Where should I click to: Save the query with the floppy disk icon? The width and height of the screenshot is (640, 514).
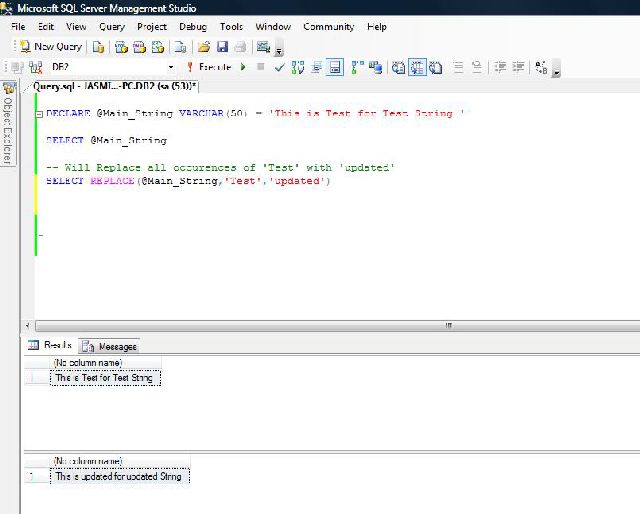click(222, 47)
